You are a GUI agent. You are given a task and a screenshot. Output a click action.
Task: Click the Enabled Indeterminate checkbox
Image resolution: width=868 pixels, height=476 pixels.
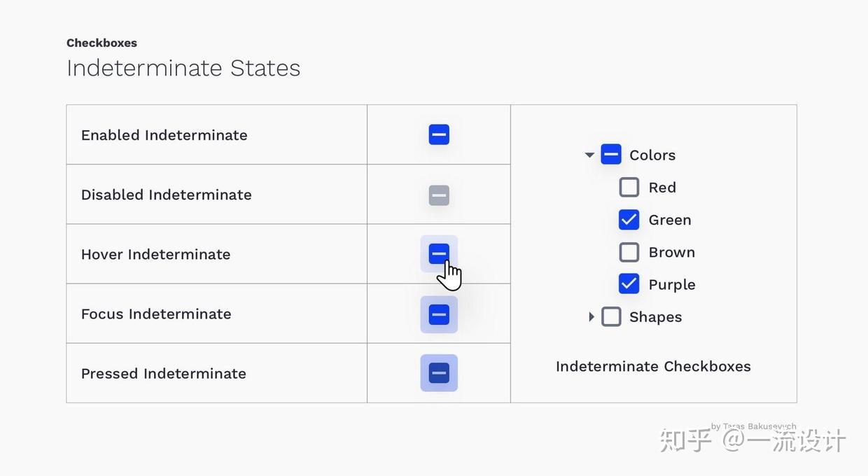[x=439, y=134]
